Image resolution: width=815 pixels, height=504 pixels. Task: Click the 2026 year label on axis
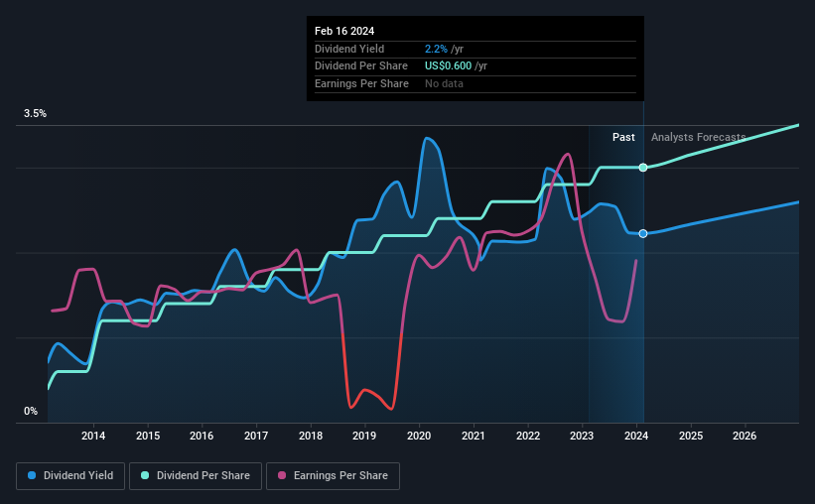pos(745,436)
